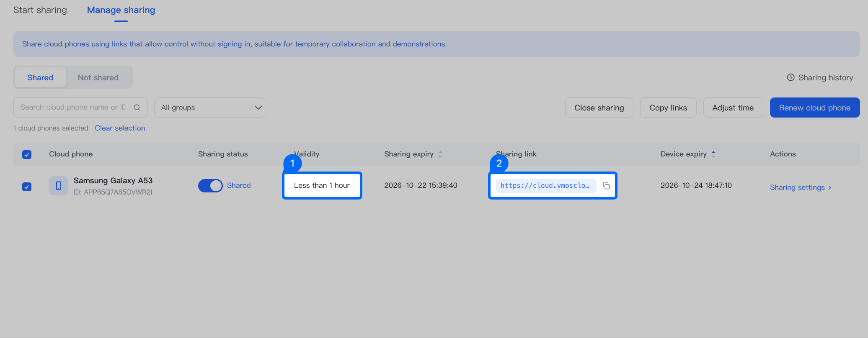Click the Samsung Galaxy A53 phone icon
The image size is (868, 338).
coord(59,186)
